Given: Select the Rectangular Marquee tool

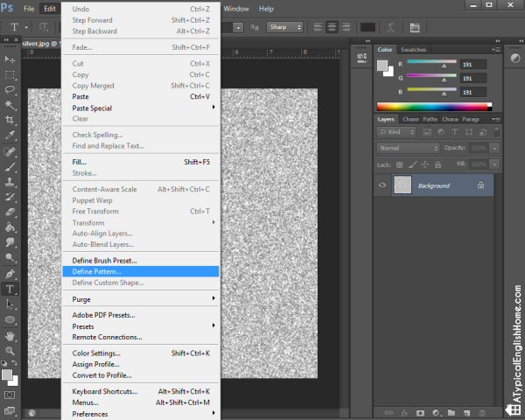Looking at the screenshot, I should [x=10, y=74].
